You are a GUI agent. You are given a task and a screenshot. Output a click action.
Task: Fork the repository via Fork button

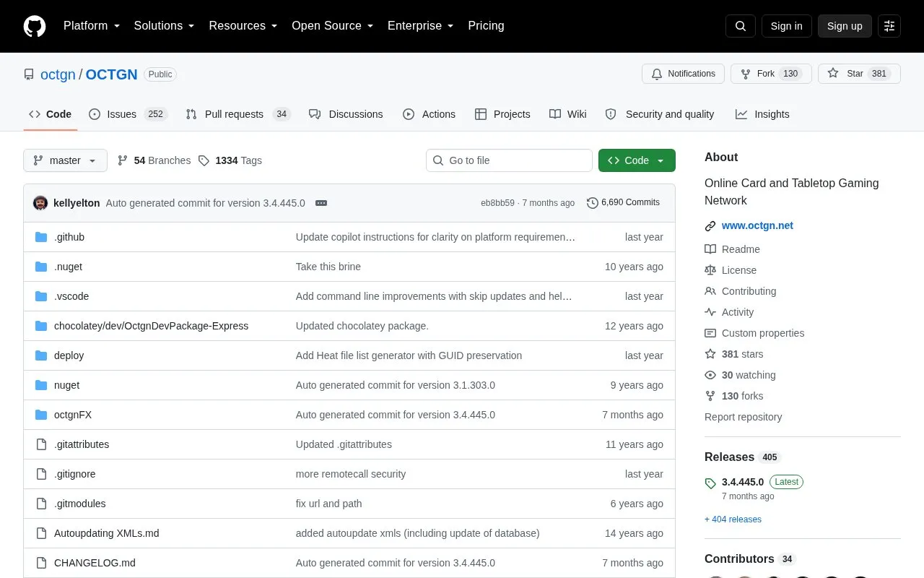click(771, 74)
